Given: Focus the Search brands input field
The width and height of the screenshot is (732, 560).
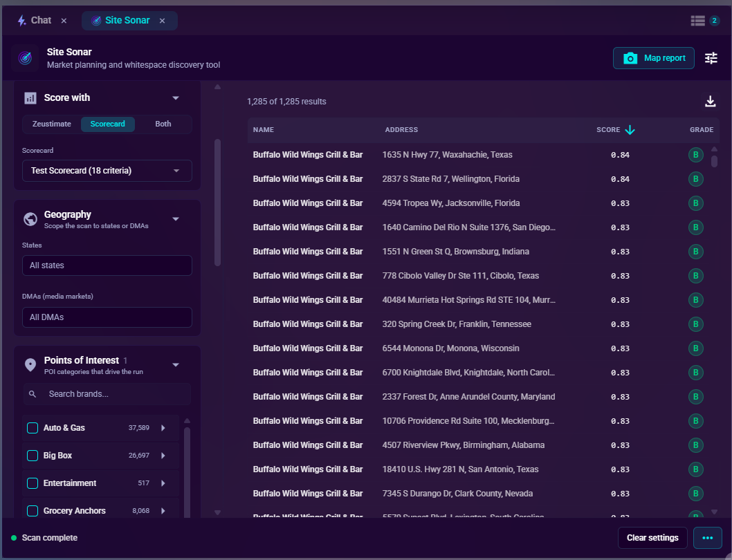Looking at the screenshot, I should 107,394.
